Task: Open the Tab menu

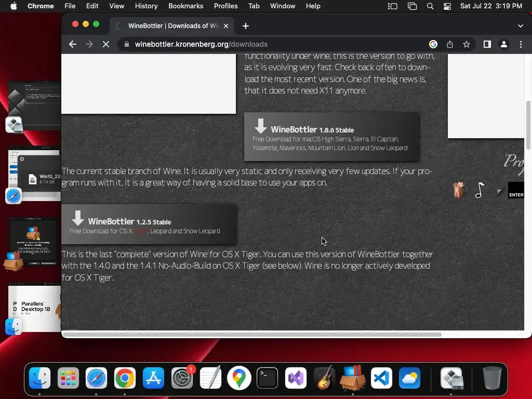Action: 254,6
